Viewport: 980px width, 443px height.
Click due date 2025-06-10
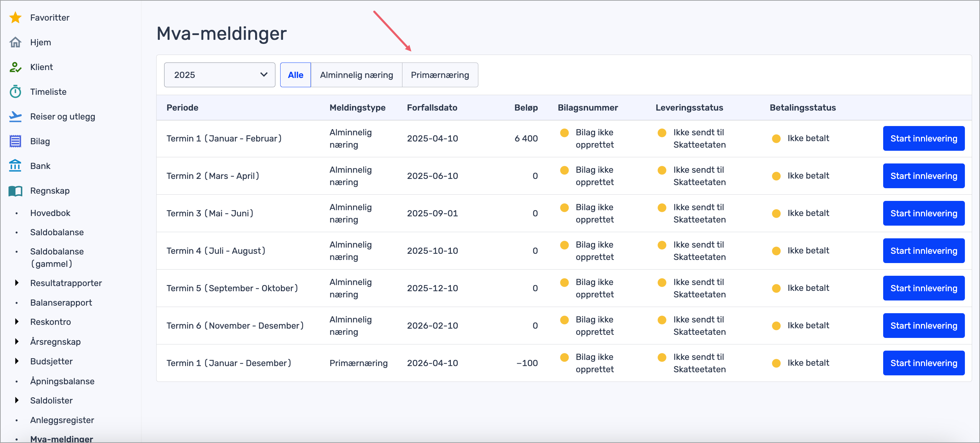433,176
